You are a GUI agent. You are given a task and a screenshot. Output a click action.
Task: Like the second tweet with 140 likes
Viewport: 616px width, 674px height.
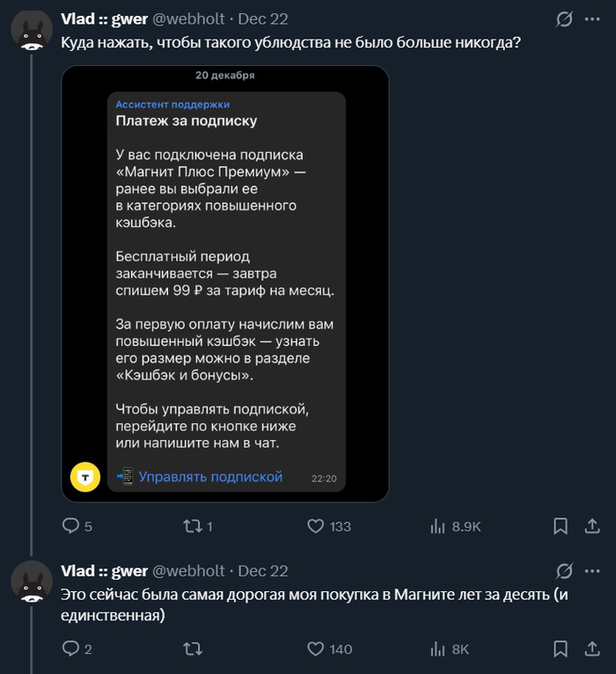click(x=317, y=648)
